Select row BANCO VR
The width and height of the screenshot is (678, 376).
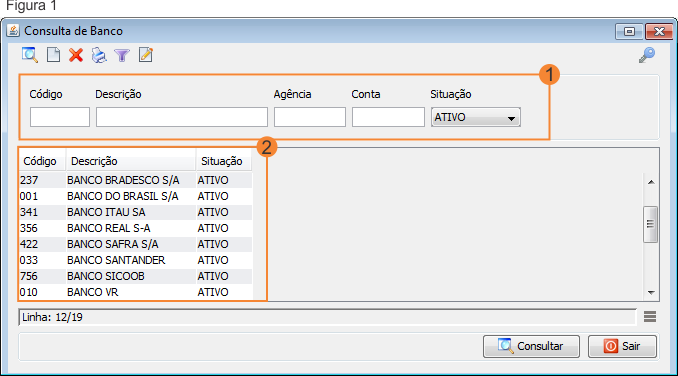pos(135,292)
